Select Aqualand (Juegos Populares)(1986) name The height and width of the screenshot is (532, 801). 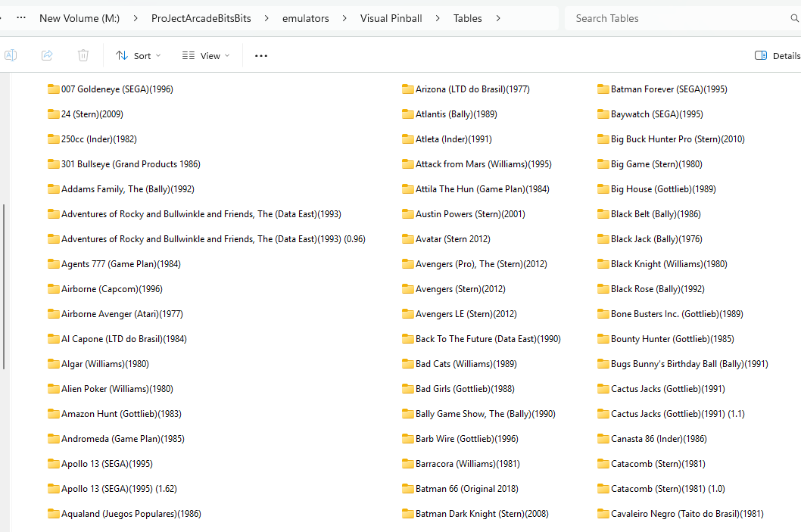click(x=131, y=514)
